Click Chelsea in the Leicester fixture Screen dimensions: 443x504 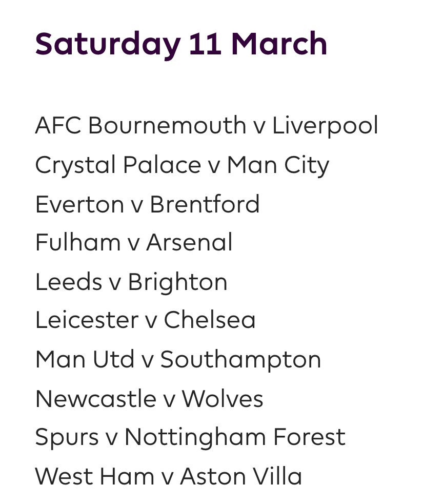(210, 320)
